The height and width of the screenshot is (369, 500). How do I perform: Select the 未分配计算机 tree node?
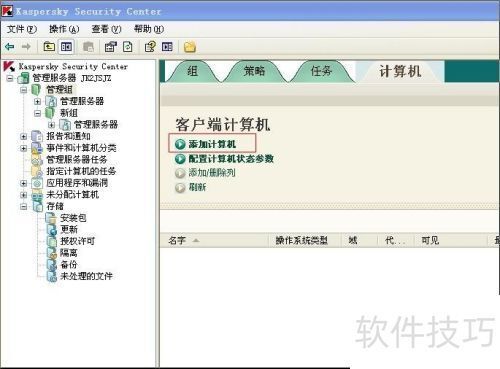pyautogui.click(x=72, y=194)
